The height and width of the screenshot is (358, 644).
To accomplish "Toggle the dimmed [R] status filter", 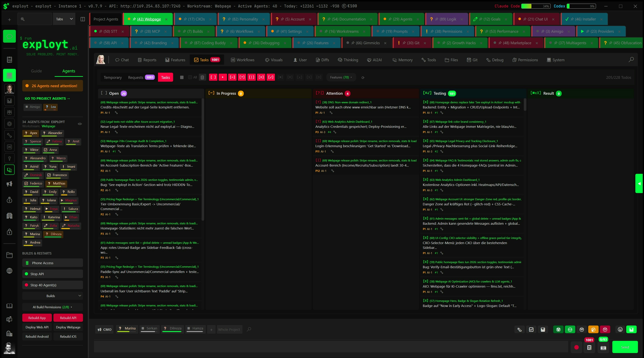I will pos(290,77).
